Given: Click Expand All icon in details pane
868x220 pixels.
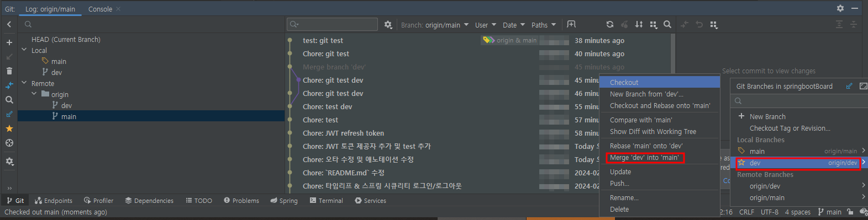Looking at the screenshot, I should click(x=839, y=24).
